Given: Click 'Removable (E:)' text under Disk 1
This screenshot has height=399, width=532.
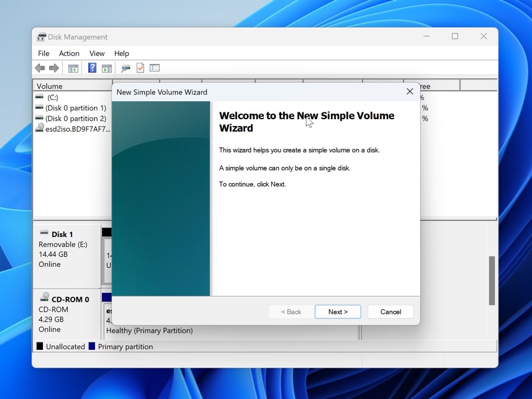Looking at the screenshot, I should [x=63, y=244].
